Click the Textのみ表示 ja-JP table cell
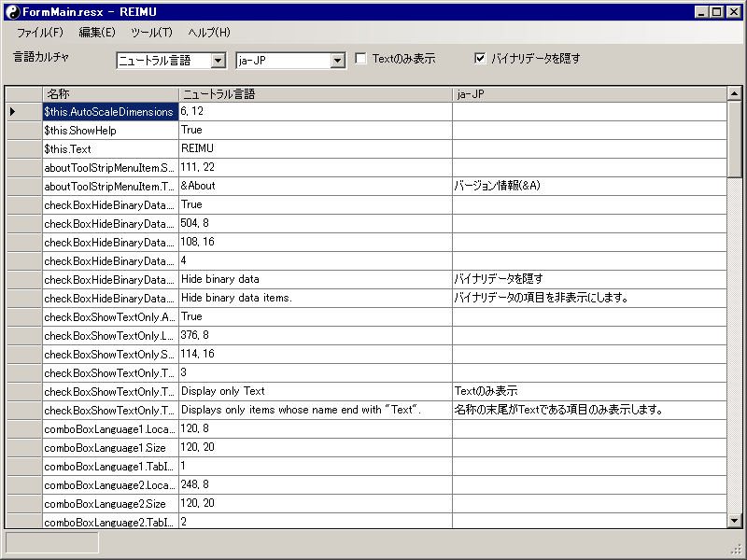The height and width of the screenshot is (560, 747). tap(590, 391)
